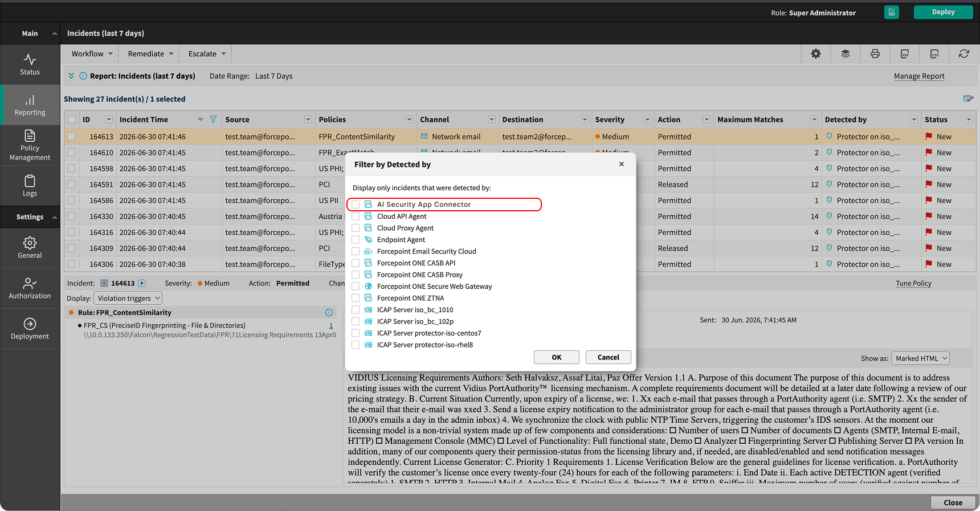Viewport: 980px width, 511px height.
Task: Select the Cloud Proxy Agent label
Action: 405,228
